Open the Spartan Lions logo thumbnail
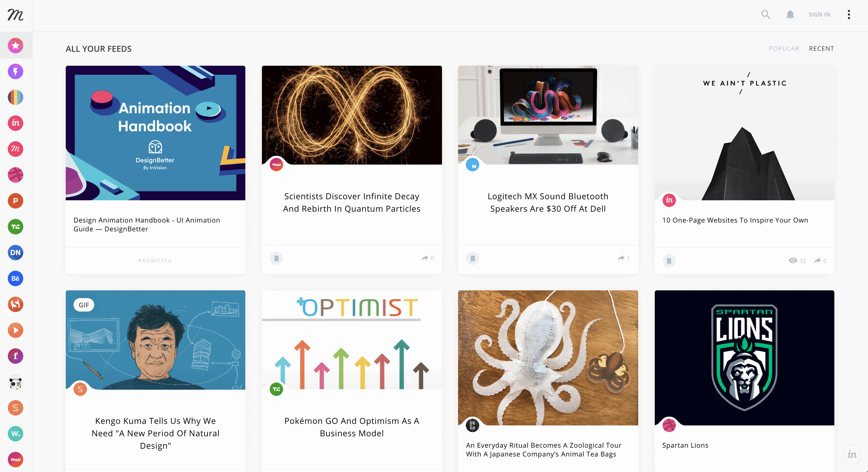The height and width of the screenshot is (472, 868). coord(744,358)
